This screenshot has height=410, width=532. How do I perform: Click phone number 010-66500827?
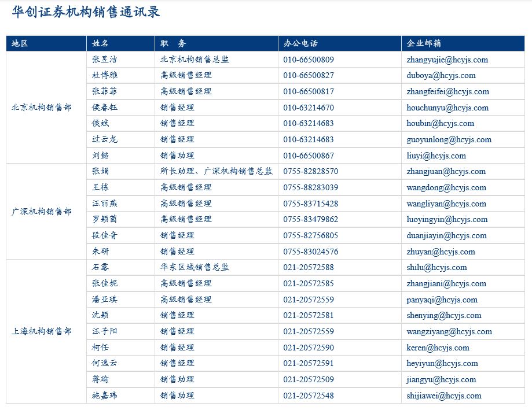[309, 76]
